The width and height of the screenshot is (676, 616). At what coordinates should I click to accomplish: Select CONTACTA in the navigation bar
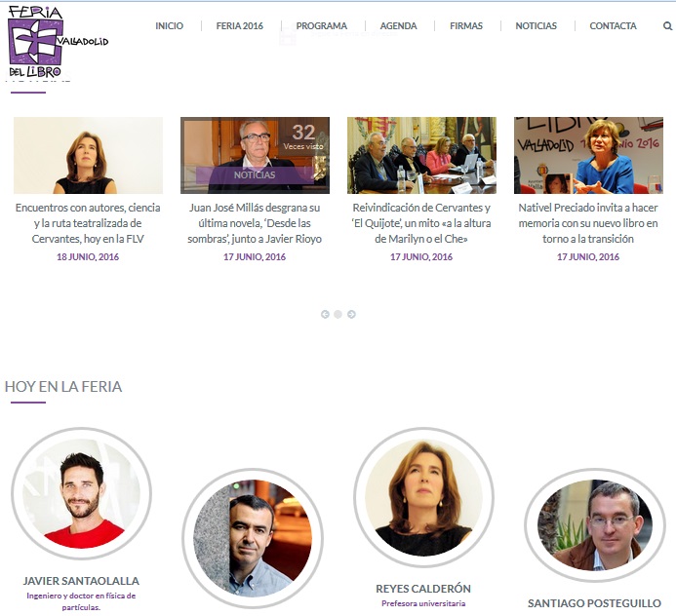pyautogui.click(x=613, y=26)
